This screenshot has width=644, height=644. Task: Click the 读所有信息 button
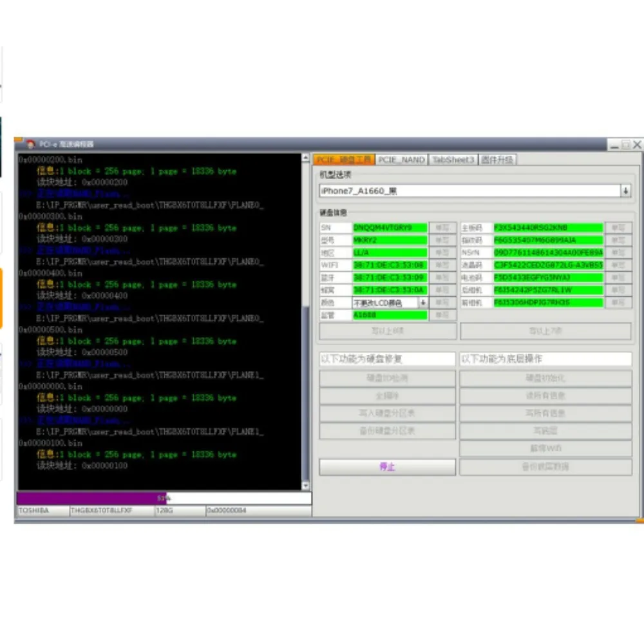[x=545, y=395]
